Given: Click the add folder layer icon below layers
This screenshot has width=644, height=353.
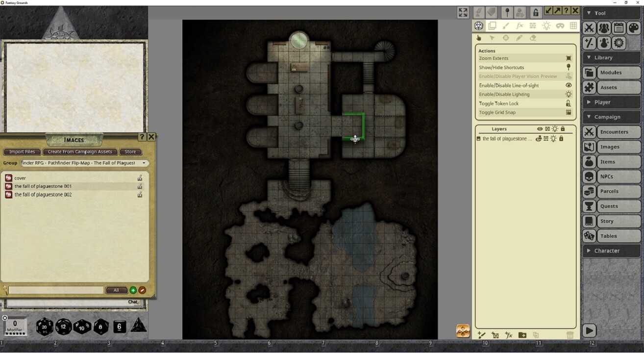Looking at the screenshot, I should click(522, 335).
